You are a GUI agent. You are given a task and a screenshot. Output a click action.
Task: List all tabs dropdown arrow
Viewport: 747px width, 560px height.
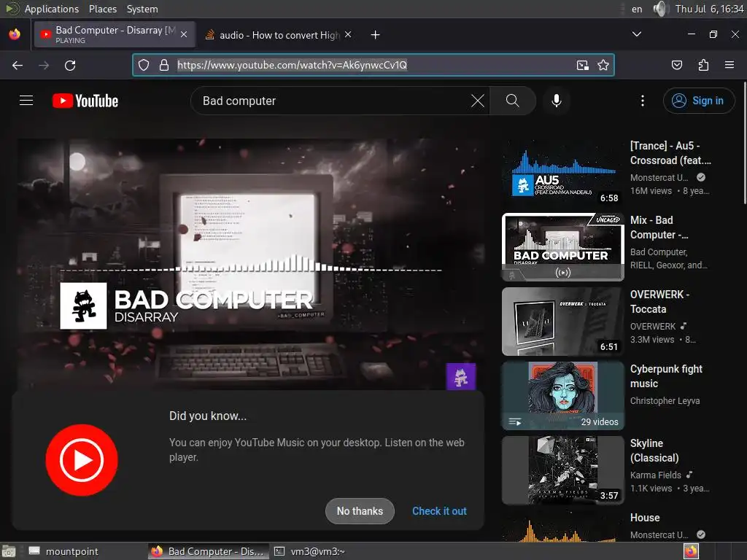click(x=636, y=34)
